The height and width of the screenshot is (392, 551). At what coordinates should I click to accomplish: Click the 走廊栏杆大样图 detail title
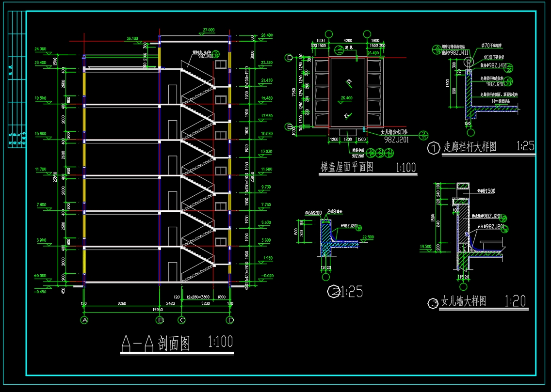[x=470, y=147]
